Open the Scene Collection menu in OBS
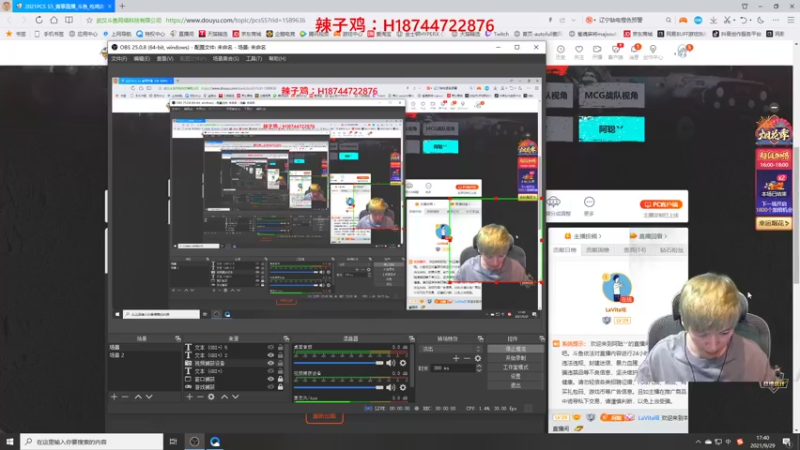 [x=226, y=59]
